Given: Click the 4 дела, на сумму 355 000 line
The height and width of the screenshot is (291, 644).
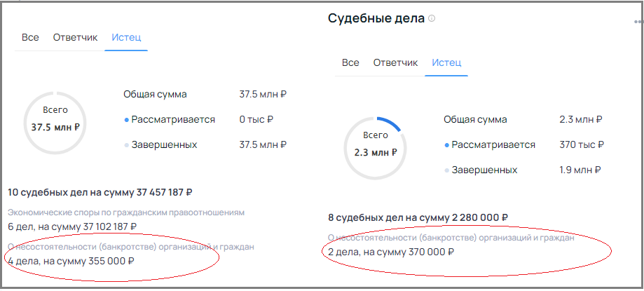Looking at the screenshot, I should pos(71,261).
